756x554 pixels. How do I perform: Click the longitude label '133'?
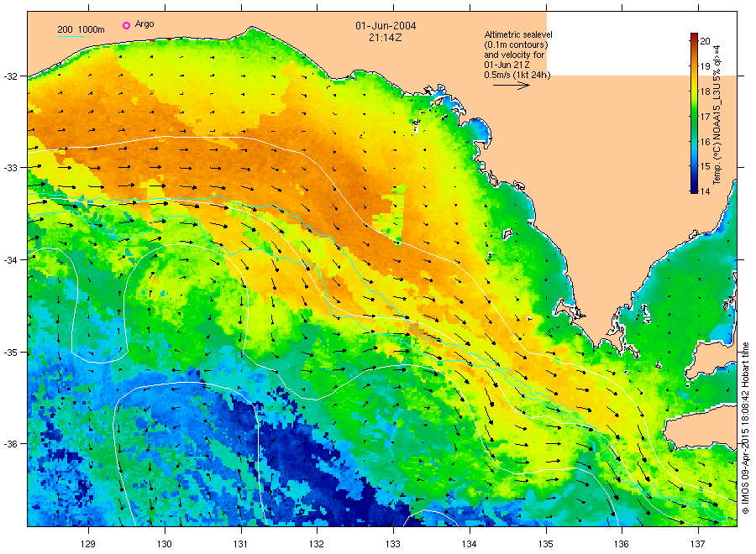[x=393, y=544]
